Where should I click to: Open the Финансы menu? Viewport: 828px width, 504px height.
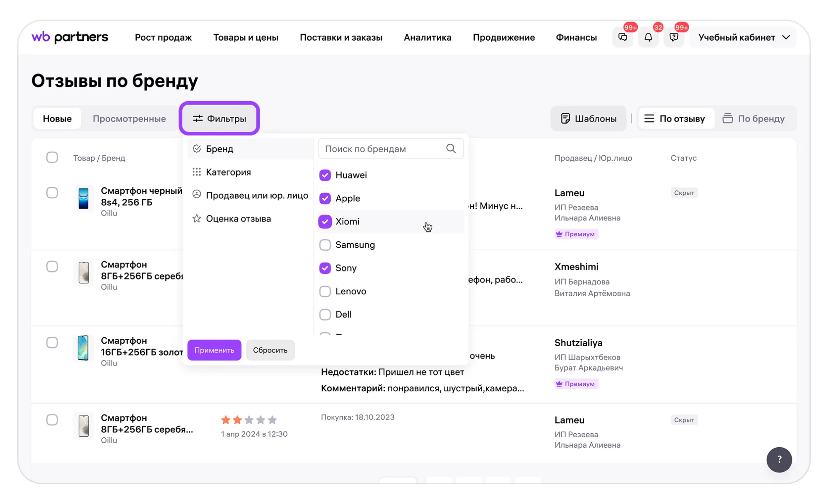[x=576, y=37]
